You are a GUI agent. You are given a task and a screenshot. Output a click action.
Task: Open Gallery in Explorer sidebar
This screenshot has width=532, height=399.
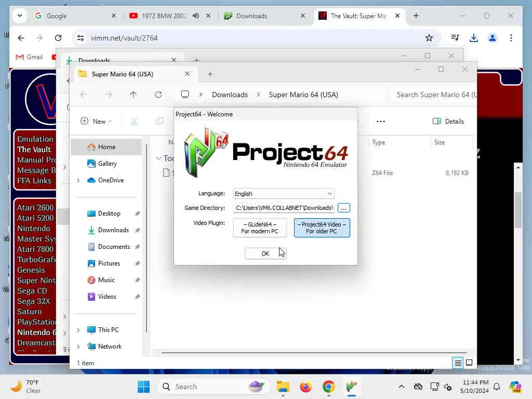[107, 164]
